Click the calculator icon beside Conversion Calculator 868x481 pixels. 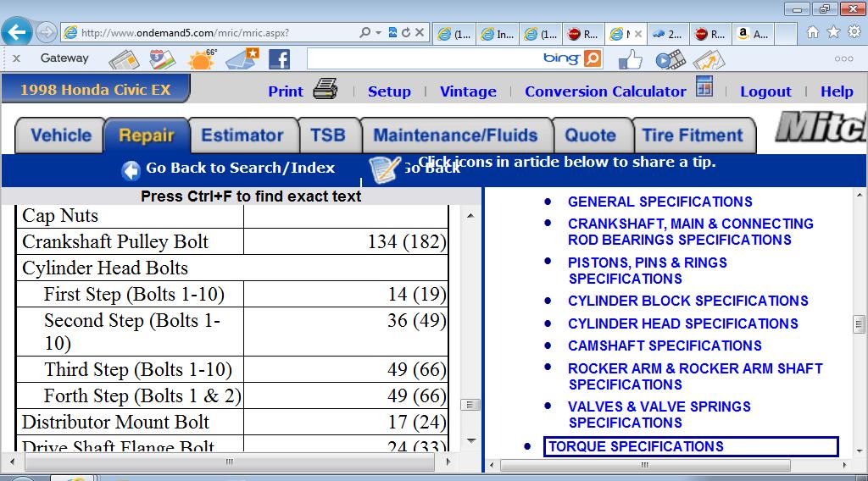coord(704,86)
